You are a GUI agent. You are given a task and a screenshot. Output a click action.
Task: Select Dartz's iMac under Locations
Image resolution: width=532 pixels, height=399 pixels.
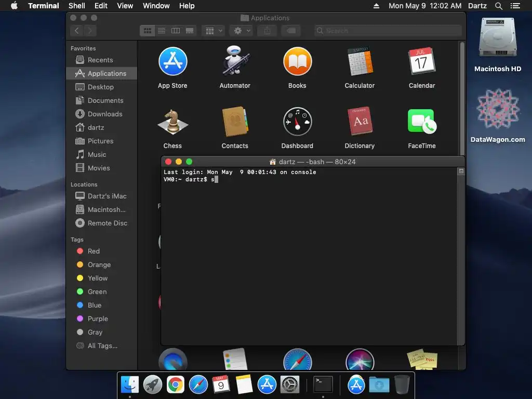pos(101,196)
